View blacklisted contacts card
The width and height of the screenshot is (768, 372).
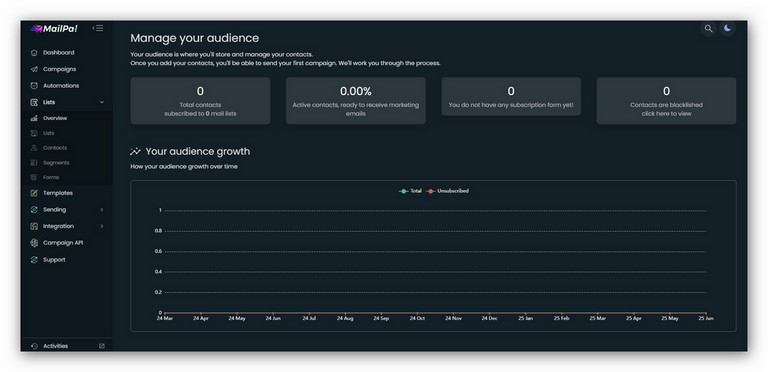666,100
